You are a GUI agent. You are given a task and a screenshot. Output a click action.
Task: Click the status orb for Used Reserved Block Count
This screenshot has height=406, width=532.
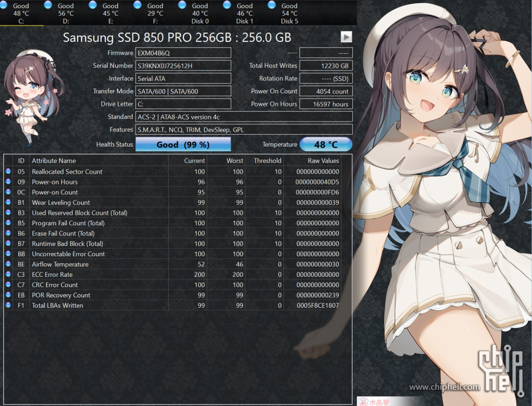(x=8, y=212)
